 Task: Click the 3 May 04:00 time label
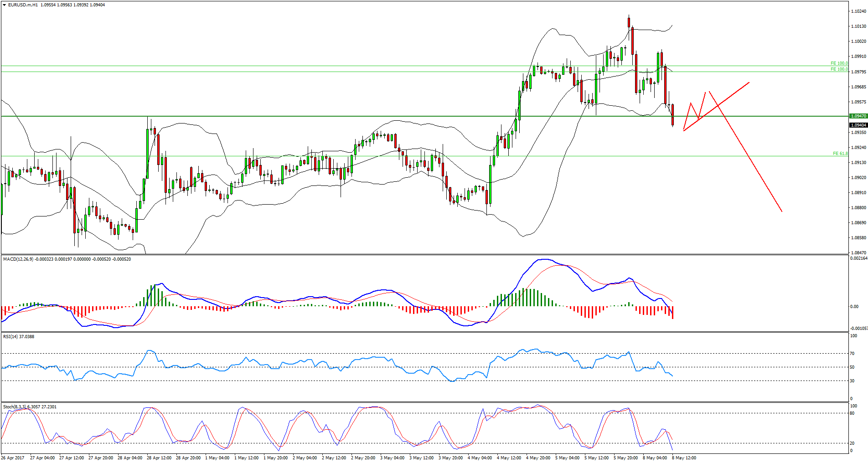tap(392, 458)
